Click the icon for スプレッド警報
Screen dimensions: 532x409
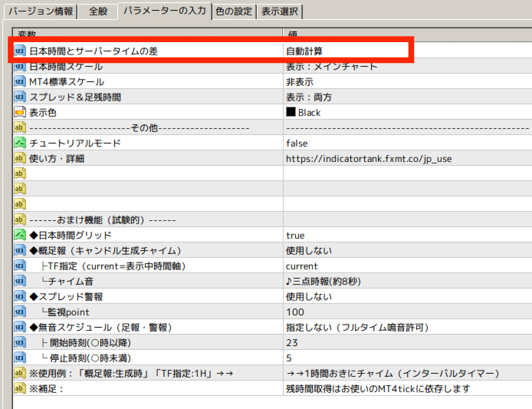20,297
